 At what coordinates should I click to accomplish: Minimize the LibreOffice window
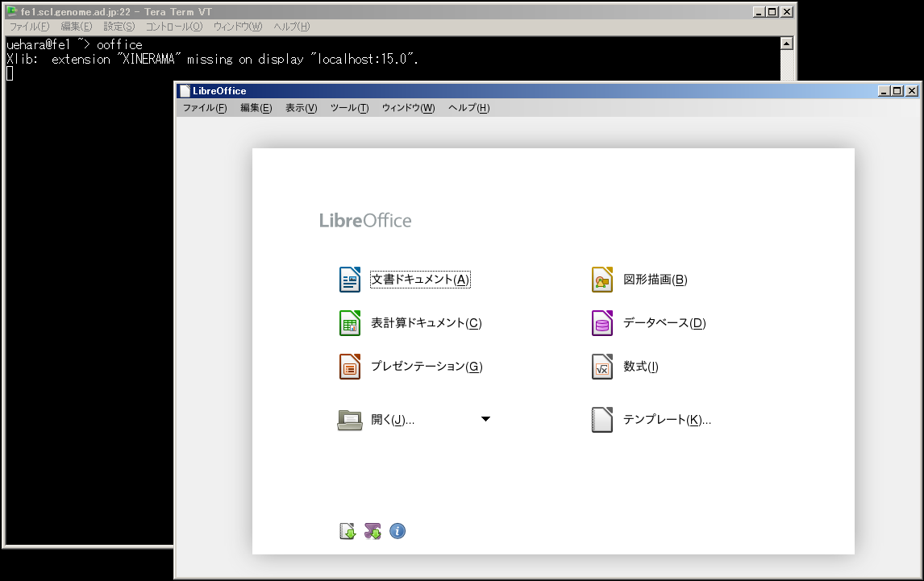884,91
